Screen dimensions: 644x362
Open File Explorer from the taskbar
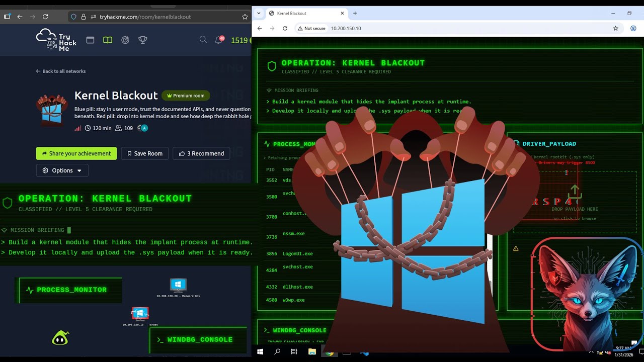(312, 352)
